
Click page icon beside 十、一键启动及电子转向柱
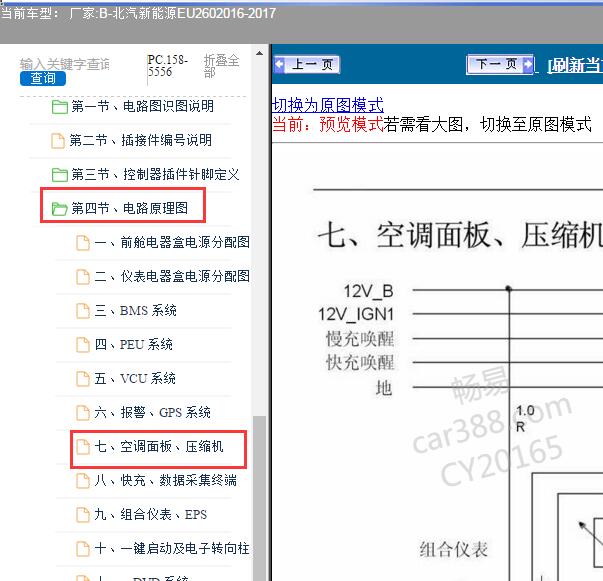point(83,549)
